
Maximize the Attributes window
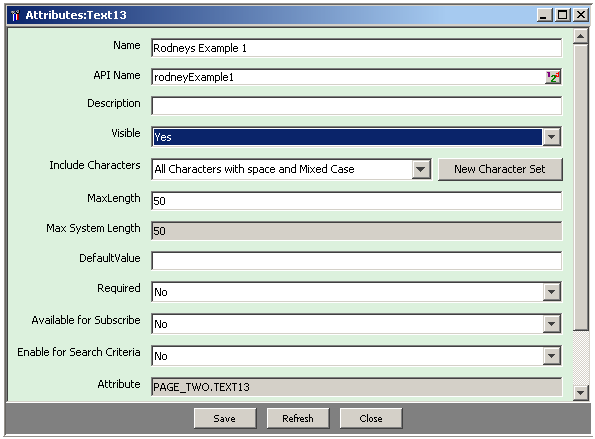point(563,15)
